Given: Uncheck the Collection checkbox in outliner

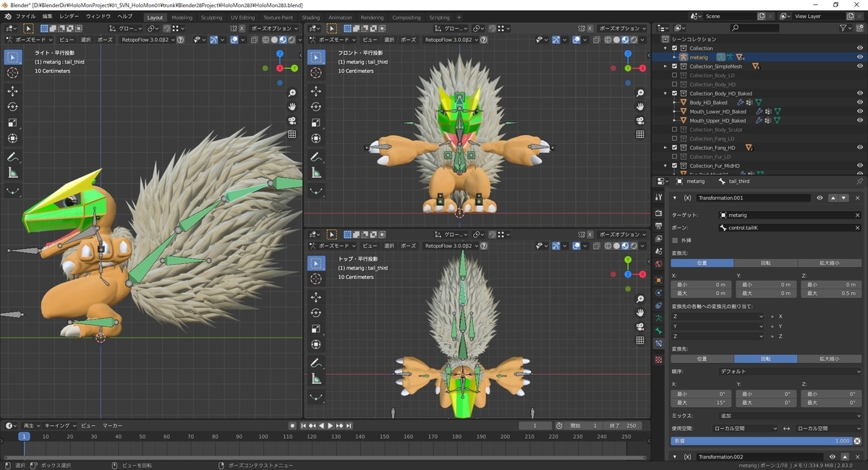Looking at the screenshot, I should (675, 48).
